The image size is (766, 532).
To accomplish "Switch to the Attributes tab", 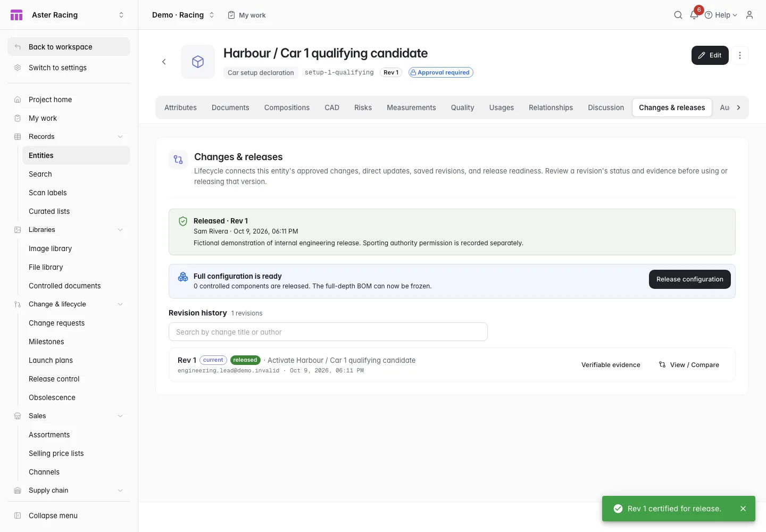I will (180, 107).
